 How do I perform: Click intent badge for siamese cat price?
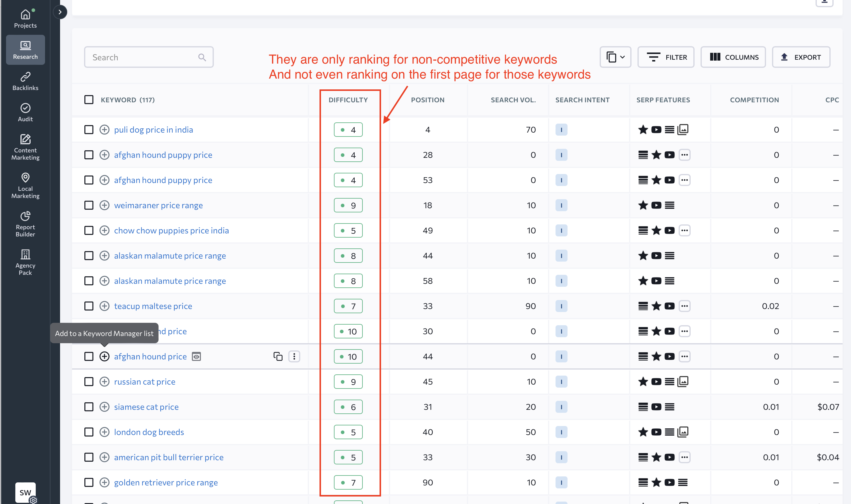pos(562,407)
